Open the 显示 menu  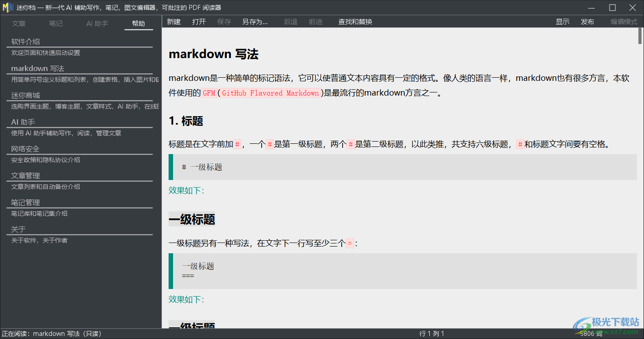click(x=563, y=21)
